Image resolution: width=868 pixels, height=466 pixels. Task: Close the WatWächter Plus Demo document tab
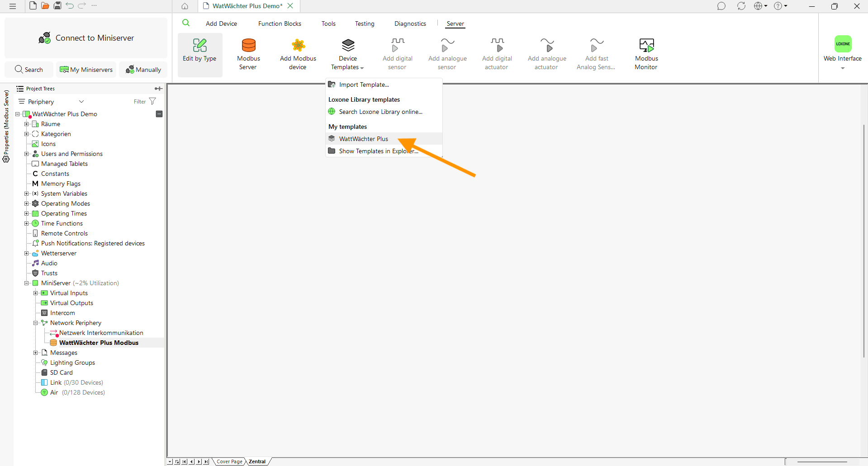point(290,6)
